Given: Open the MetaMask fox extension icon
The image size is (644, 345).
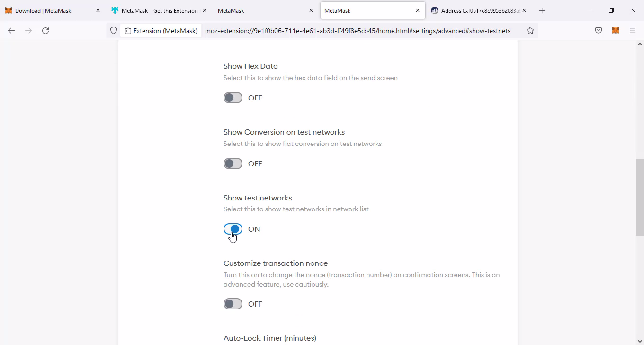Looking at the screenshot, I should point(616,31).
